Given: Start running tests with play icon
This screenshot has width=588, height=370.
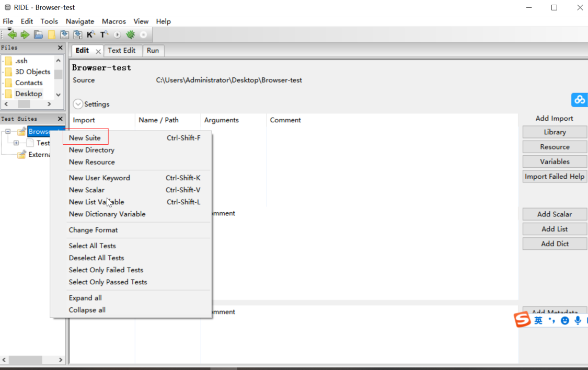Looking at the screenshot, I should pos(117,35).
